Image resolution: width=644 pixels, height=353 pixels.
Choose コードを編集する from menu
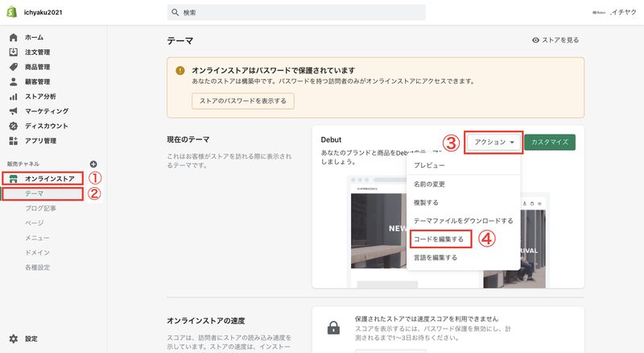click(439, 239)
